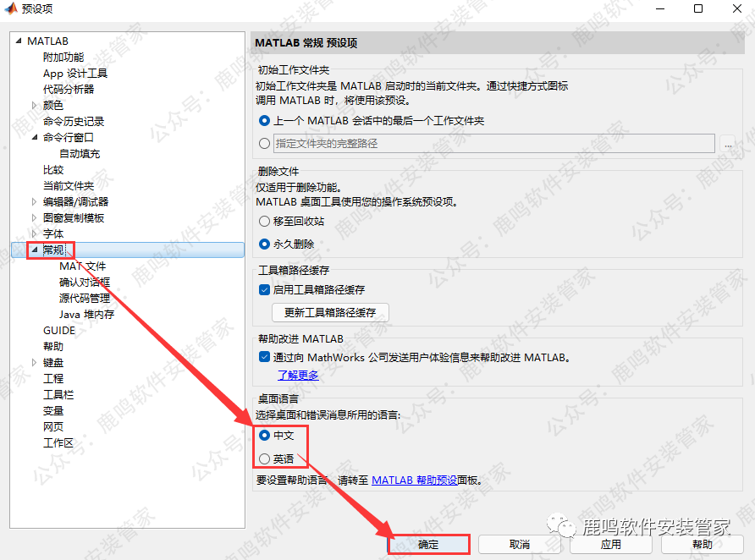This screenshot has width=755, height=560.
Task: Select 工程 in the tree
Action: 53,379
